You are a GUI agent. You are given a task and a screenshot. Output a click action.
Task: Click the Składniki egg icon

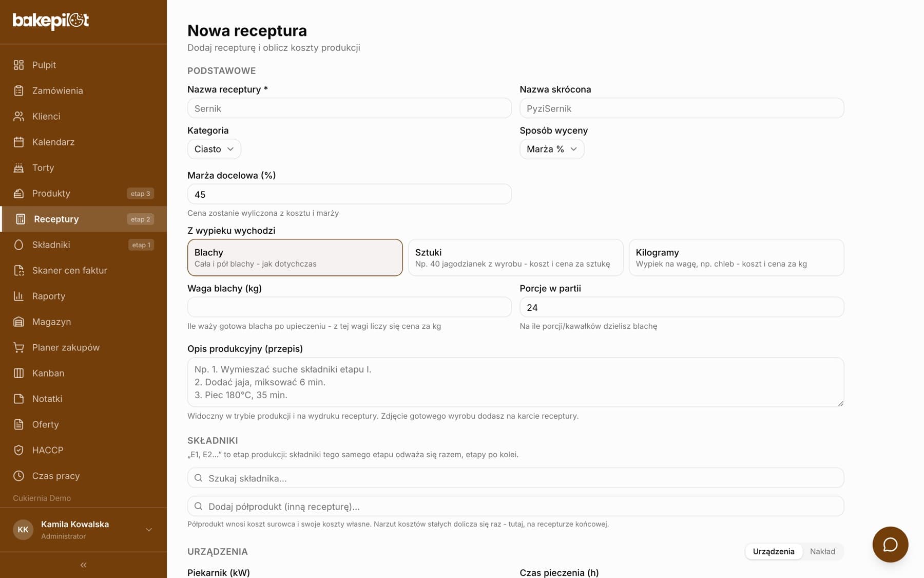pos(19,245)
